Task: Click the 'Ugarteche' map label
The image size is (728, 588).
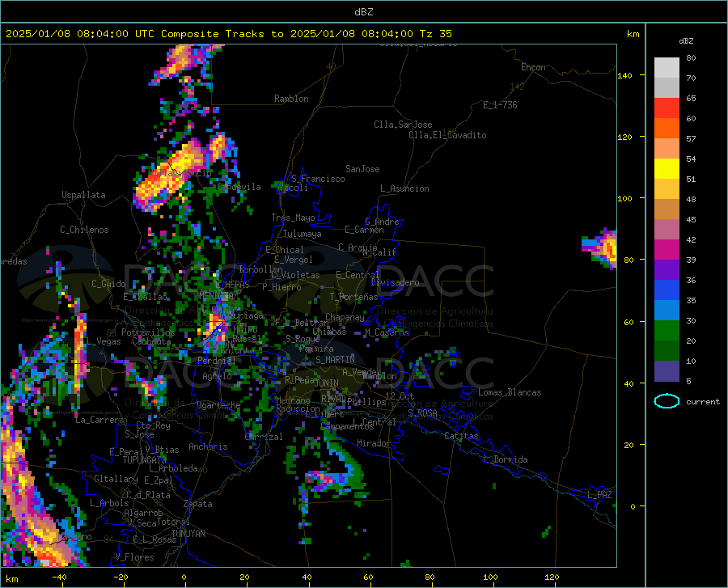Action: 218,405
